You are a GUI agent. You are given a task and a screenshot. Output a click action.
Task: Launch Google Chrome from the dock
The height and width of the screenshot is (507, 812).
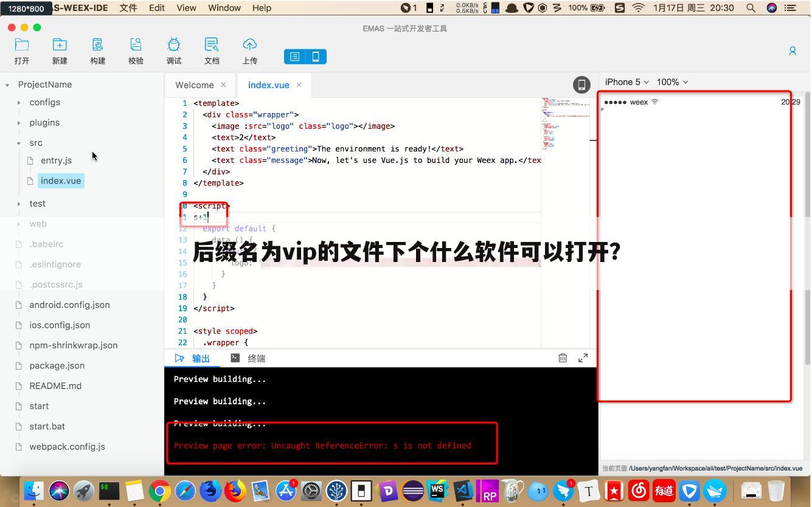(160, 491)
